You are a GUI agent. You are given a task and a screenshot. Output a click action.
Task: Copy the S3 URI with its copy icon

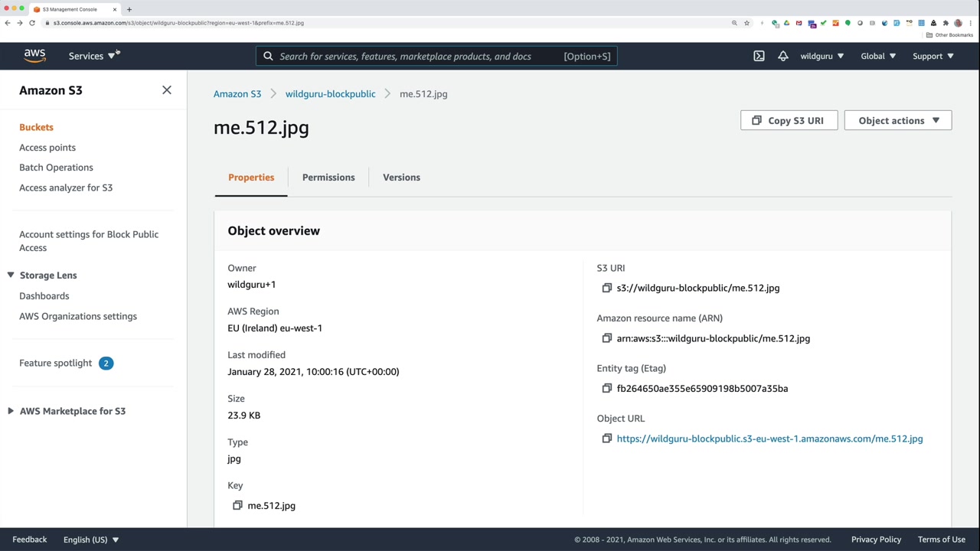[607, 288]
